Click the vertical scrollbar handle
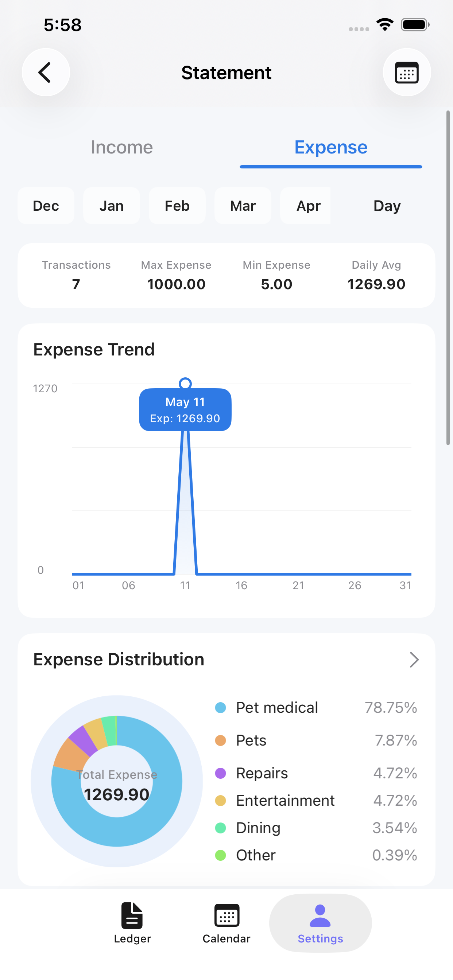 coord(448,278)
